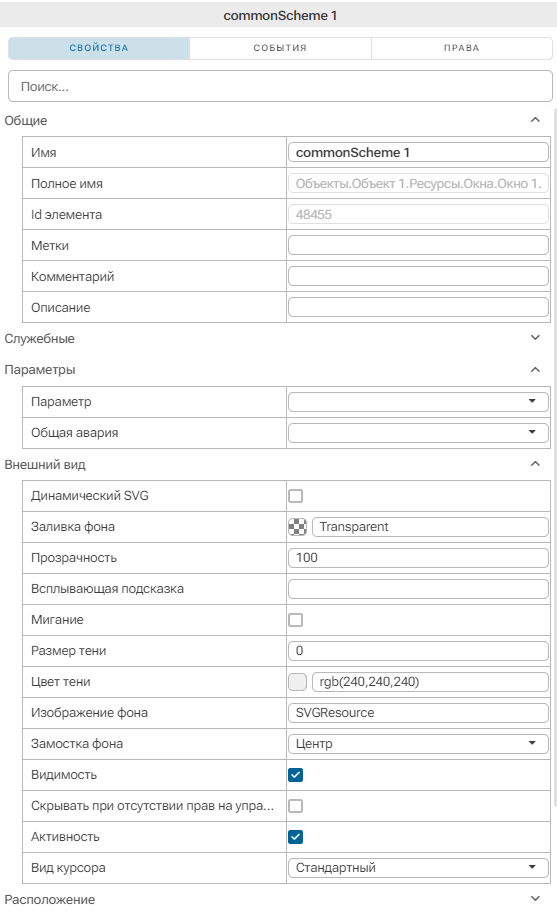Image resolution: width=557 pixels, height=911 pixels.
Task: Open the Цвет тени color swatch
Action: [x=297, y=682]
